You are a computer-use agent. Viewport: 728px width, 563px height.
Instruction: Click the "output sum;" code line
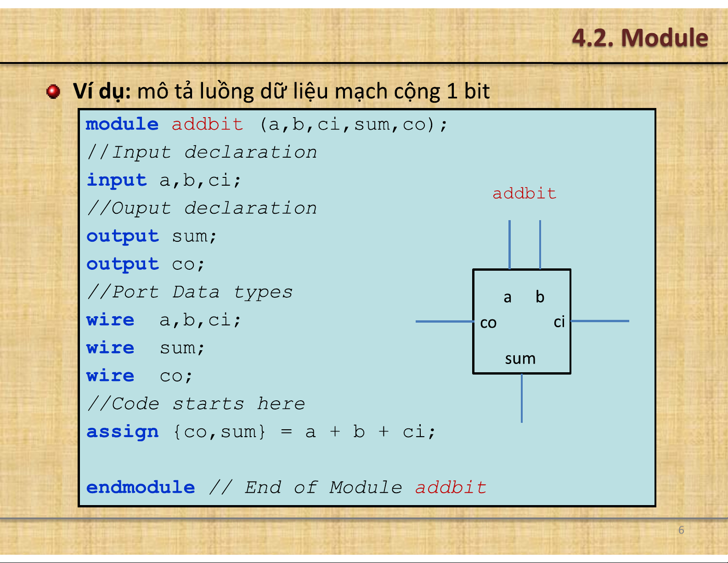[152, 236]
